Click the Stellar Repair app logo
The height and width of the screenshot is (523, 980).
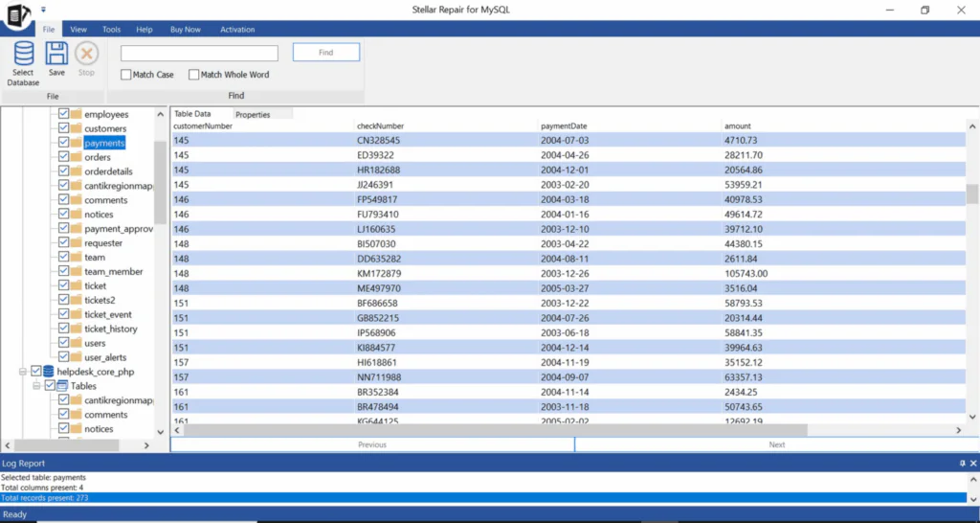click(19, 13)
